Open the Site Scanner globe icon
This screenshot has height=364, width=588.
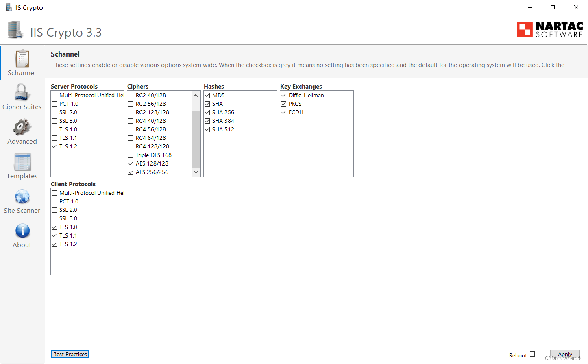pos(22,197)
